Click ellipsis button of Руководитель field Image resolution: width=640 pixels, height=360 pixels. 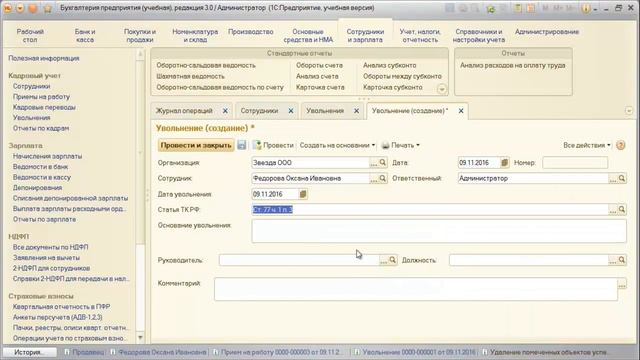(x=383, y=260)
